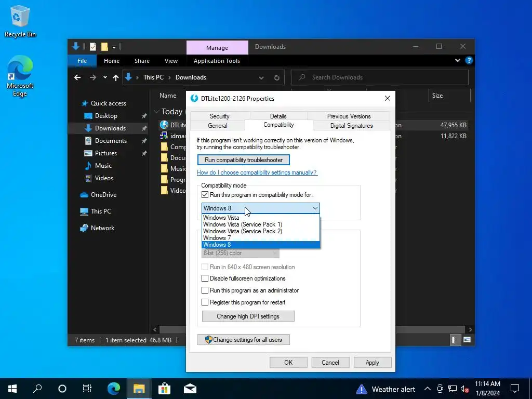The height and width of the screenshot is (399, 532).
Task: Click the Cancel button
Action: 330,362
